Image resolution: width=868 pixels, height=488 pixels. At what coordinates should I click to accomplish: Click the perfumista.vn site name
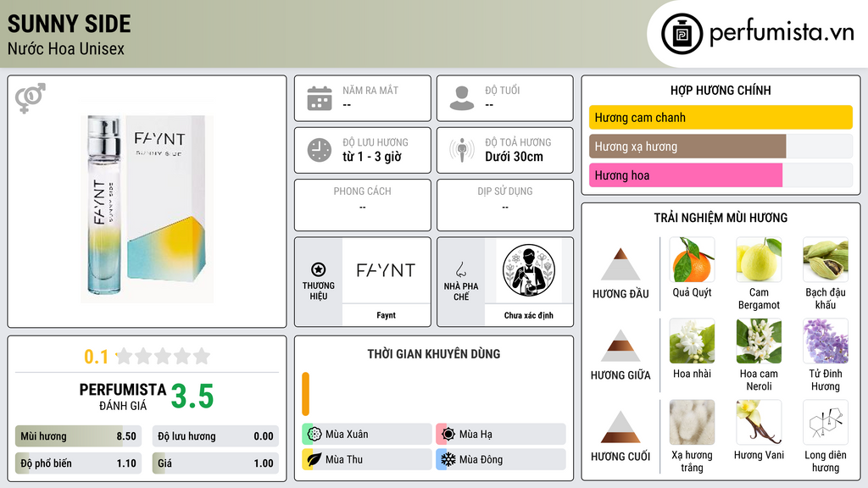click(x=782, y=33)
